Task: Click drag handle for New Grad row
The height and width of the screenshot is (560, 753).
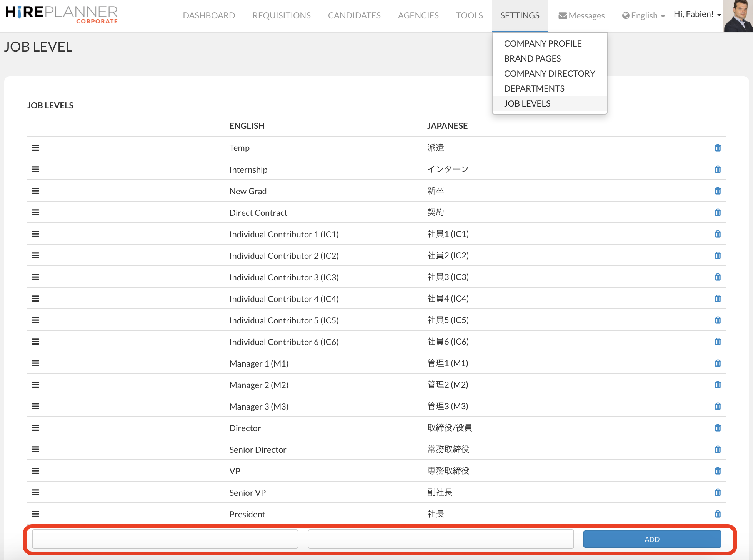Action: tap(35, 191)
